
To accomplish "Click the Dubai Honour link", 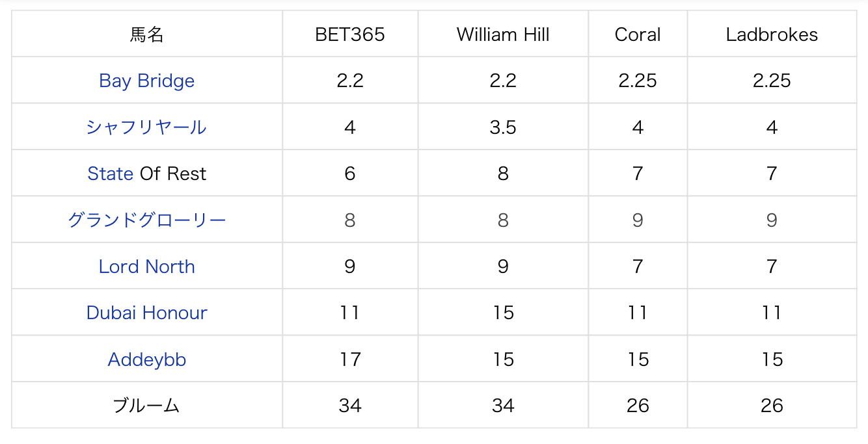I will pos(146,313).
